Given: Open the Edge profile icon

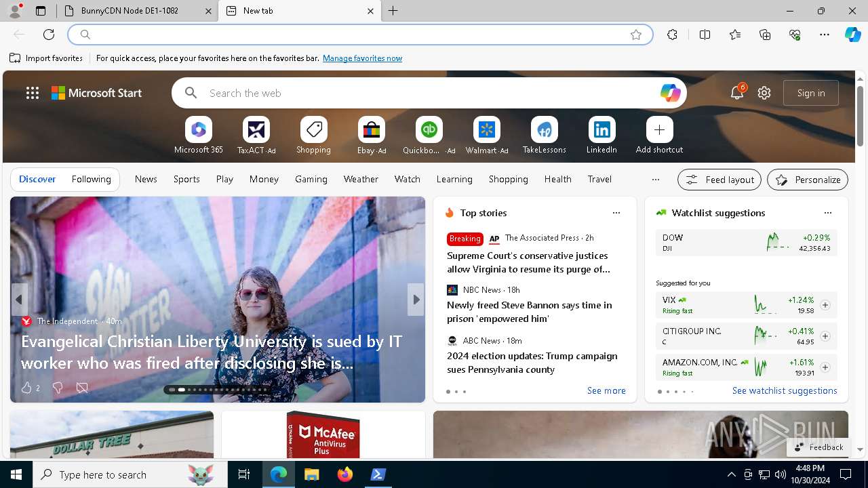Looking at the screenshot, I should point(14,11).
